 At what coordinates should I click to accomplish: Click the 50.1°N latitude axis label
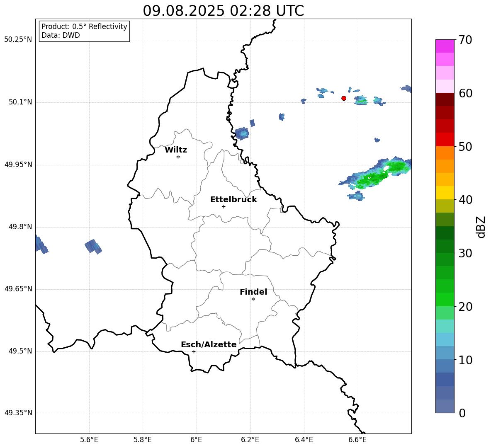tap(18, 102)
